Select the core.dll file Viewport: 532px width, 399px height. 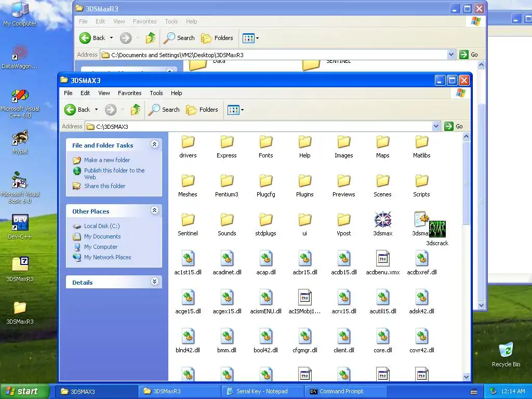pos(383,341)
